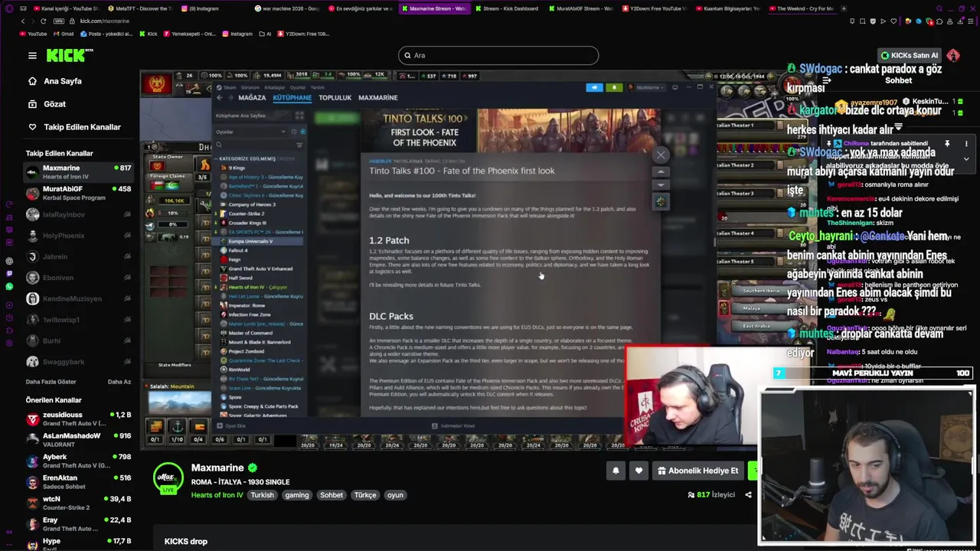Viewport: 980px width, 551px height.
Task: Open Swaggybark channel in sidebar
Action: point(77,362)
